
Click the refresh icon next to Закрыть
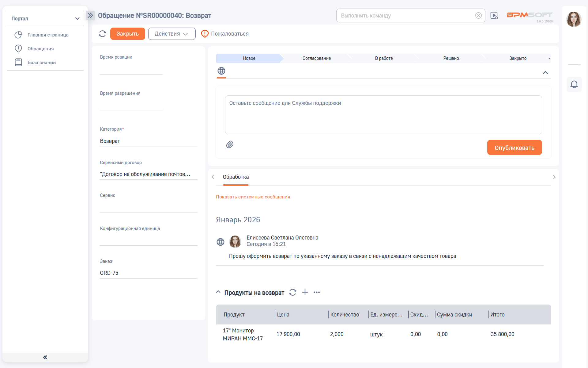(102, 34)
